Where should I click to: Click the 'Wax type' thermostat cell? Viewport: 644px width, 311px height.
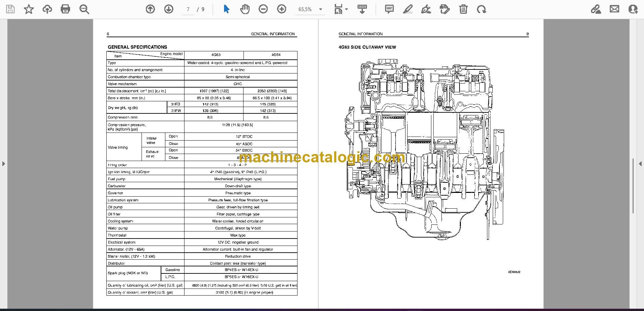238,236
